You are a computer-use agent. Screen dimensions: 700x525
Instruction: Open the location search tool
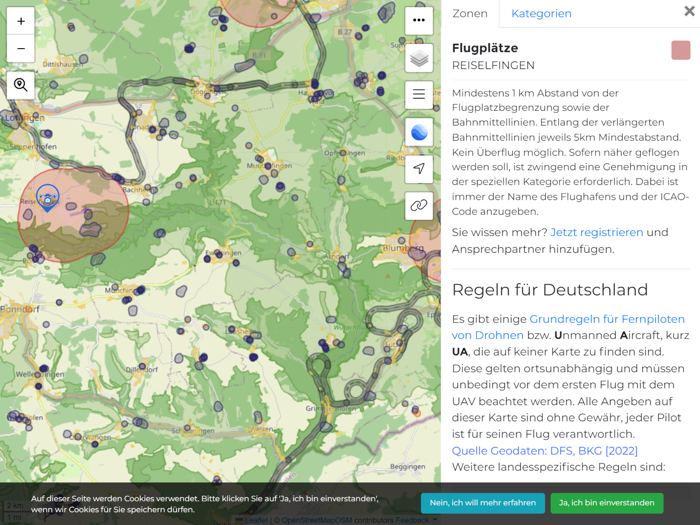pyautogui.click(x=21, y=85)
